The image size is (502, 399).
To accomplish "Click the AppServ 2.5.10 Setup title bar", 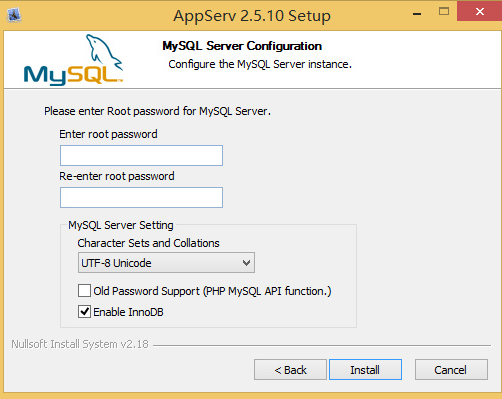I will click(x=252, y=16).
